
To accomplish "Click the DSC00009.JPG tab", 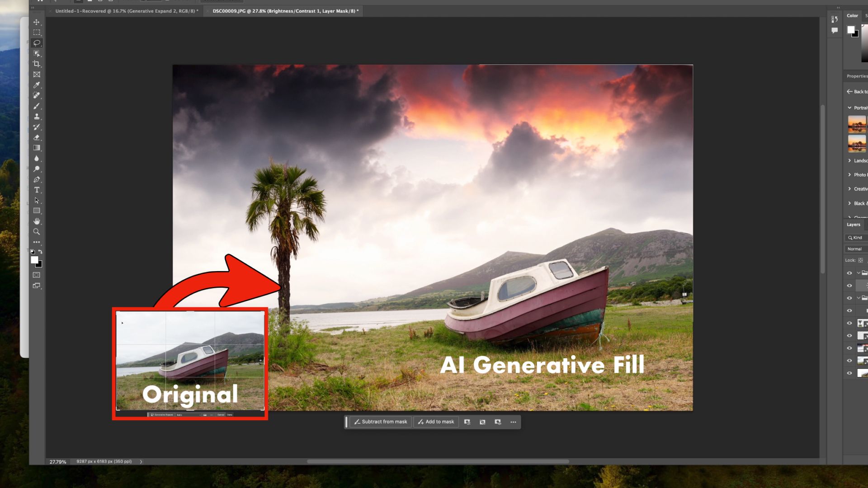I will (286, 11).
